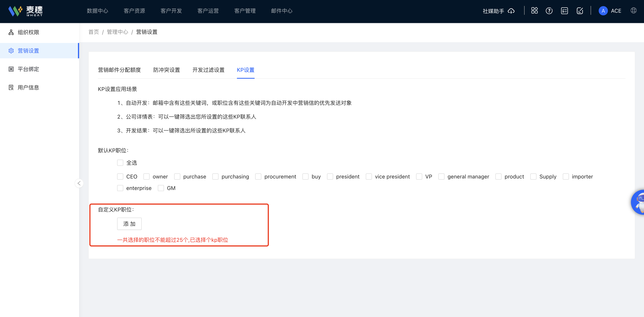
Task: Click the 默认KP职位 label
Action: (x=113, y=150)
